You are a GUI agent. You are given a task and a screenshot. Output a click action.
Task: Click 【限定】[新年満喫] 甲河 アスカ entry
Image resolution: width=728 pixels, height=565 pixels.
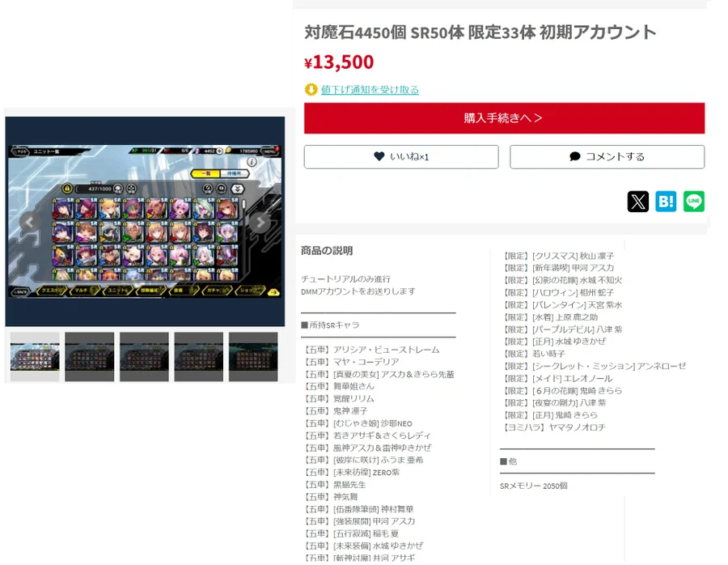(557, 268)
